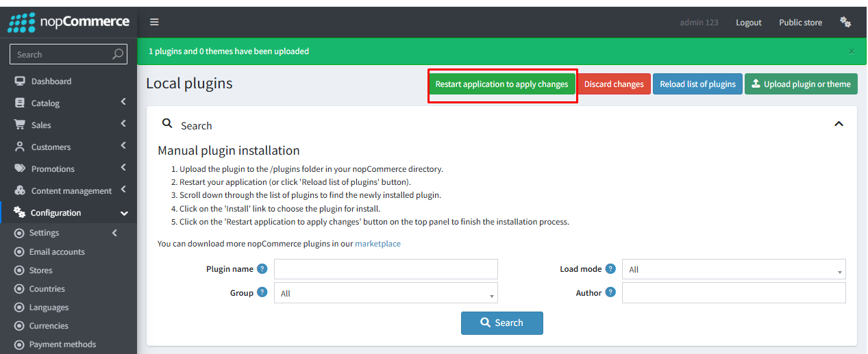Open the marketplace link
This screenshot has height=354, width=868.
tap(377, 244)
